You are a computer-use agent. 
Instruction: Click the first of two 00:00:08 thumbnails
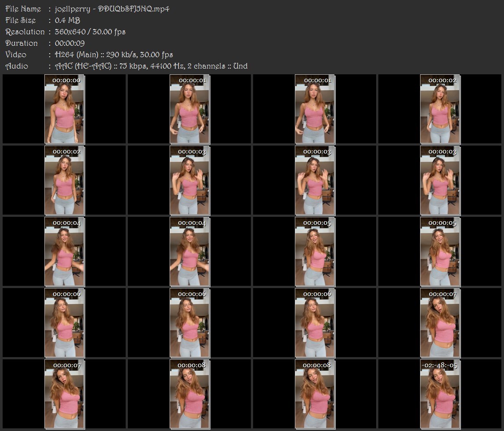pyautogui.click(x=190, y=394)
